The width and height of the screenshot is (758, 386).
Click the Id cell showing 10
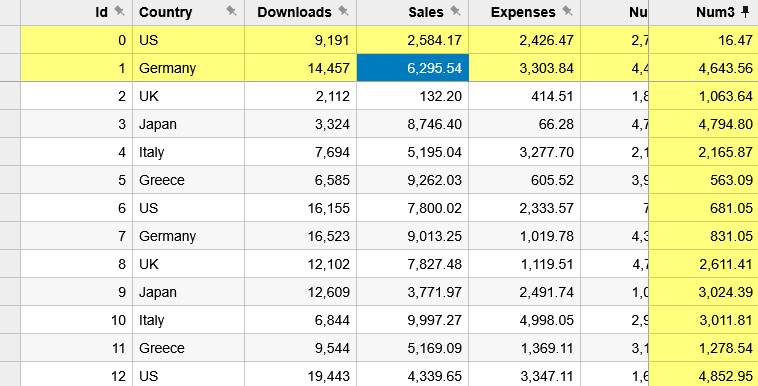pyautogui.click(x=76, y=320)
